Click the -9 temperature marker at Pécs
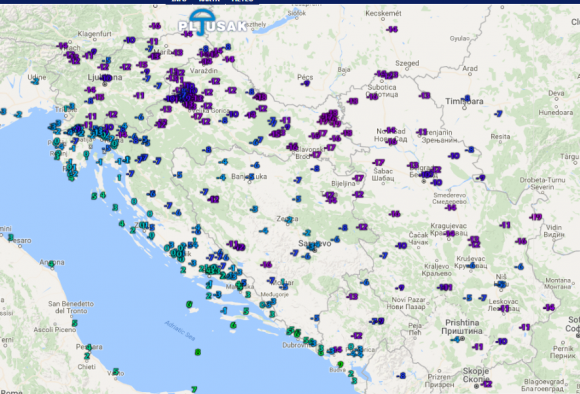 (x=305, y=84)
